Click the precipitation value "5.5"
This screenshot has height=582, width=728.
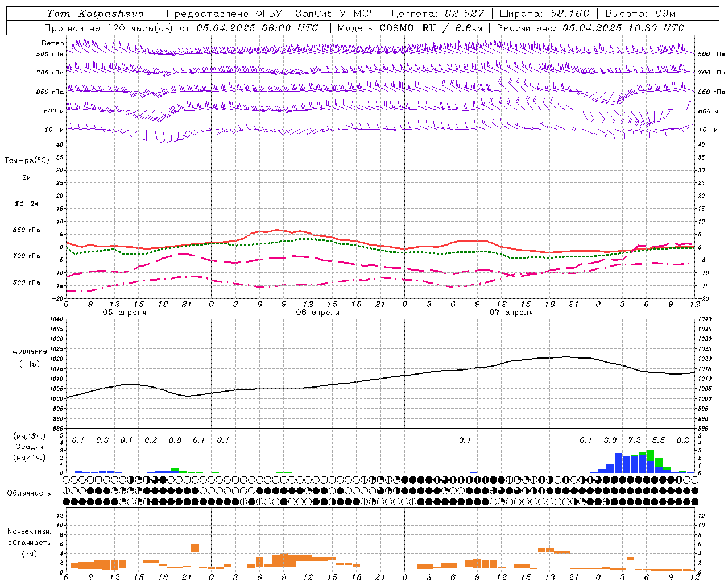(x=659, y=440)
